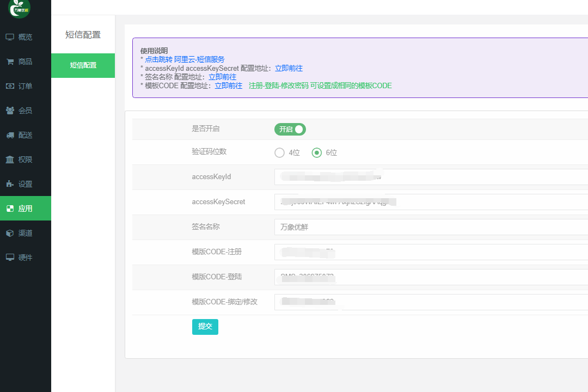Select the active 应用 menu item
The height and width of the screenshot is (392, 588).
tap(26, 208)
